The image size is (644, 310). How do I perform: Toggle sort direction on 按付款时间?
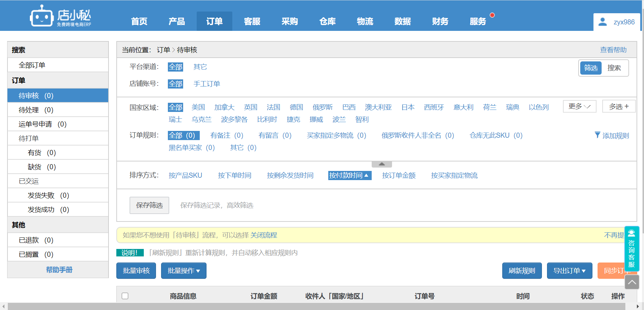coord(350,175)
